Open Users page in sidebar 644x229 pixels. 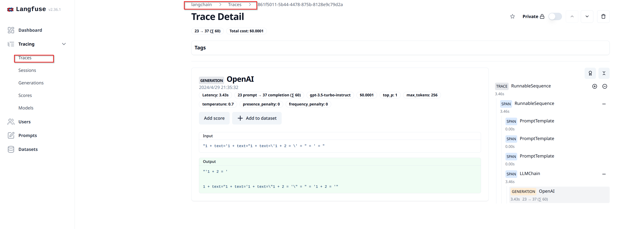[24, 122]
